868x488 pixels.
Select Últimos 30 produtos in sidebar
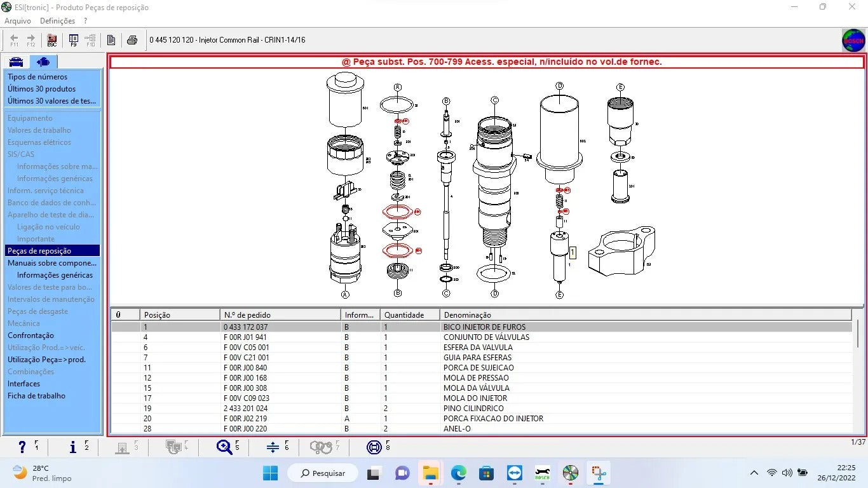tap(41, 89)
